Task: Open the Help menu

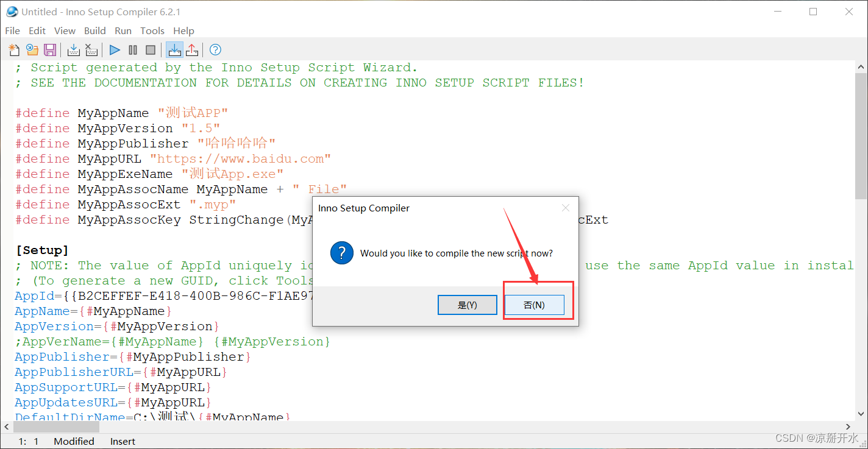Action: [x=183, y=30]
